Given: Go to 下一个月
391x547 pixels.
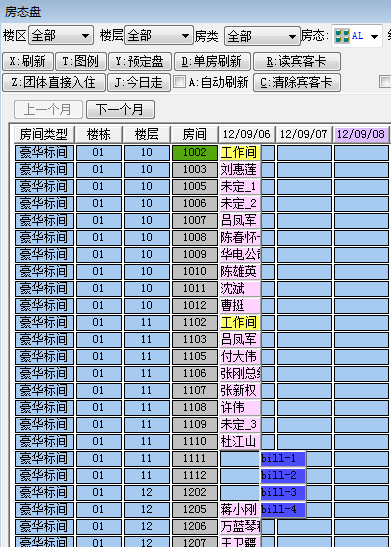Looking at the screenshot, I should [x=120, y=110].
